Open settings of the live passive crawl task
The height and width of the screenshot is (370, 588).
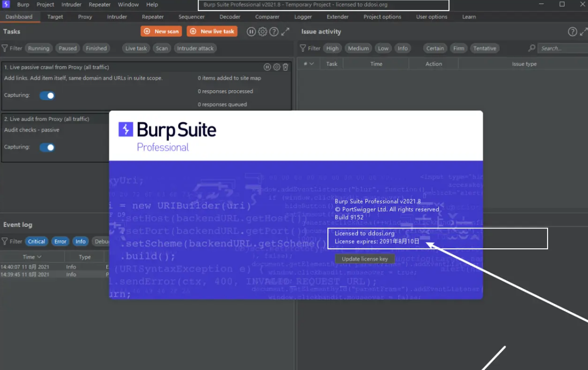277,67
